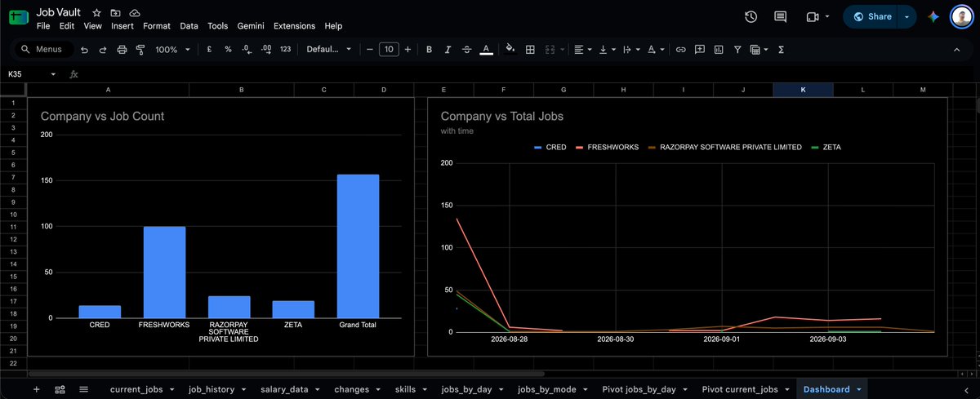The width and height of the screenshot is (980, 399).
Task: Increase decimal places icon
Action: pyautogui.click(x=265, y=50)
